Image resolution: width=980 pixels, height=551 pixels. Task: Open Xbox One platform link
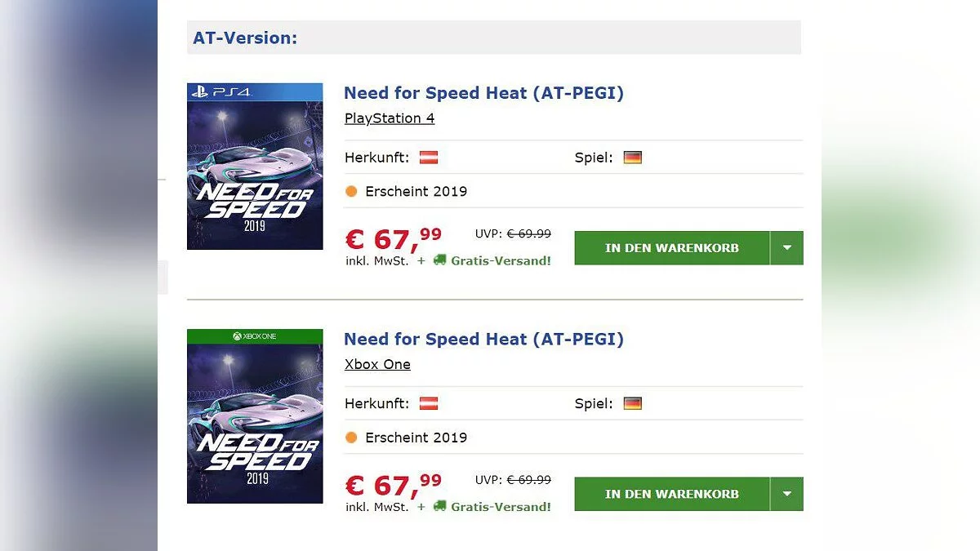[377, 364]
